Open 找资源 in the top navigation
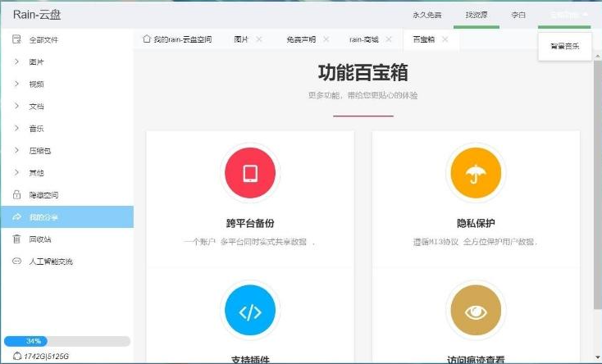This screenshot has width=602, height=364. click(x=477, y=15)
